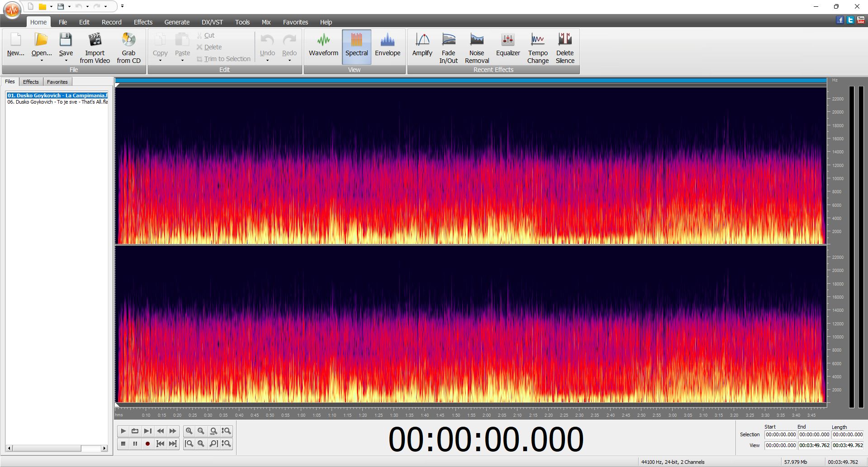868x467 pixels.
Task: Open the Twitter link icon
Action: coord(850,20)
